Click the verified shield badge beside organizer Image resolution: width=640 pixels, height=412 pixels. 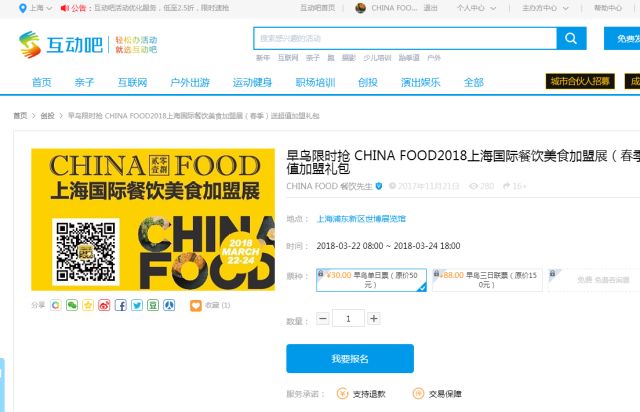[x=379, y=186]
